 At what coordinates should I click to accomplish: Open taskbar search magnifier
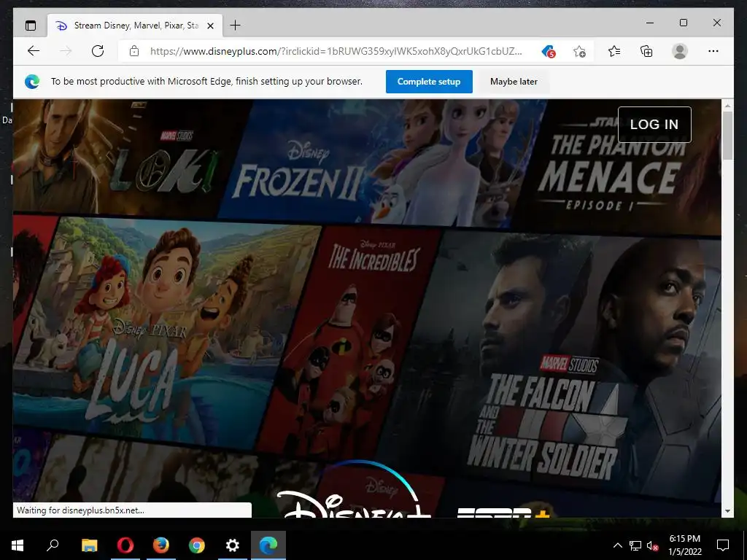tap(53, 545)
